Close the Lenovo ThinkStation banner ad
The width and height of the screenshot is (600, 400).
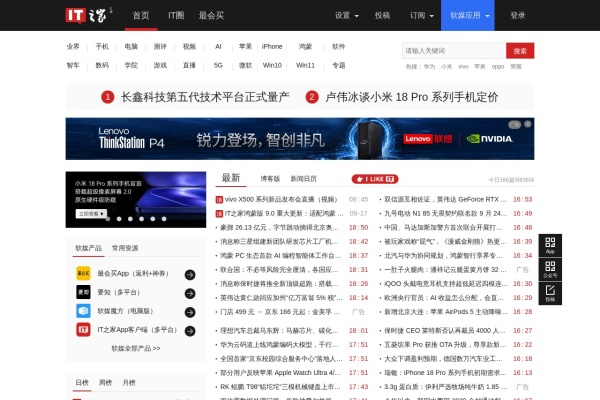click(528, 124)
